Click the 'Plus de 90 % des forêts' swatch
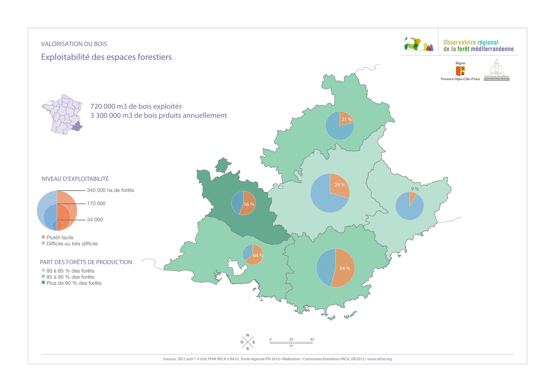This screenshot has width=555, height=392. [x=43, y=282]
